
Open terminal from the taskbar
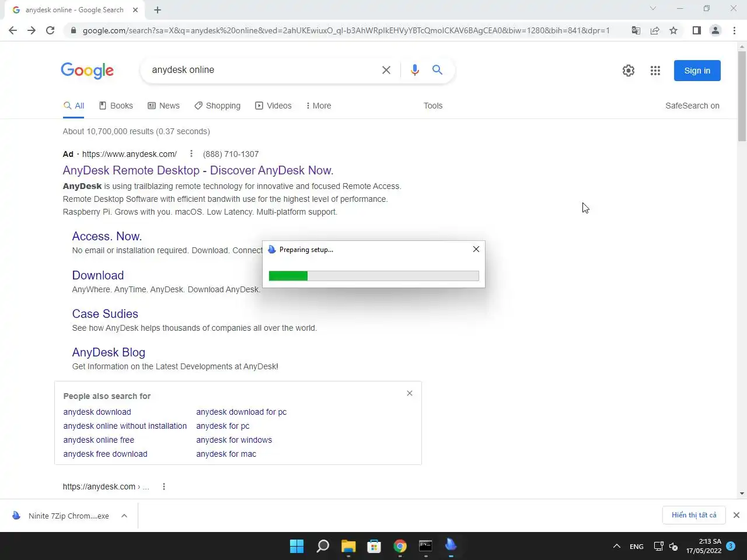coord(425,546)
